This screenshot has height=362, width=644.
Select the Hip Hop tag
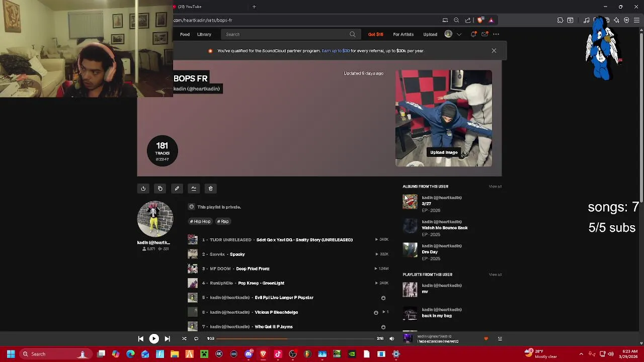[x=200, y=221]
